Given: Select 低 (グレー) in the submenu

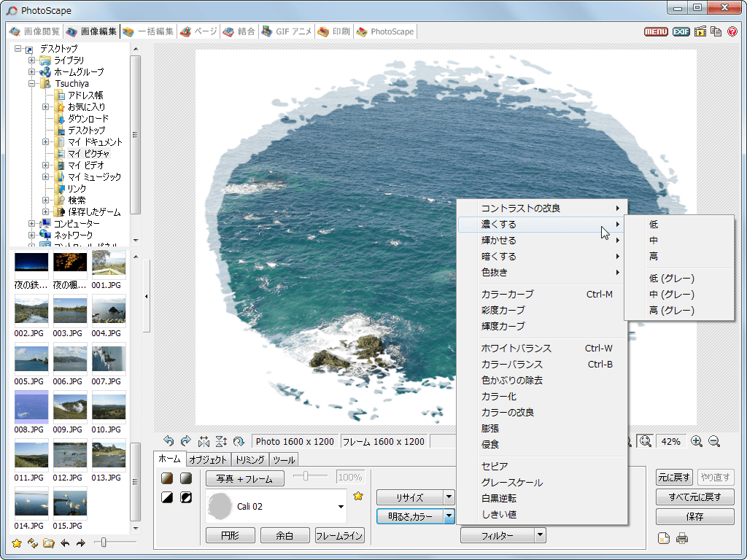Looking at the screenshot, I should (671, 279).
